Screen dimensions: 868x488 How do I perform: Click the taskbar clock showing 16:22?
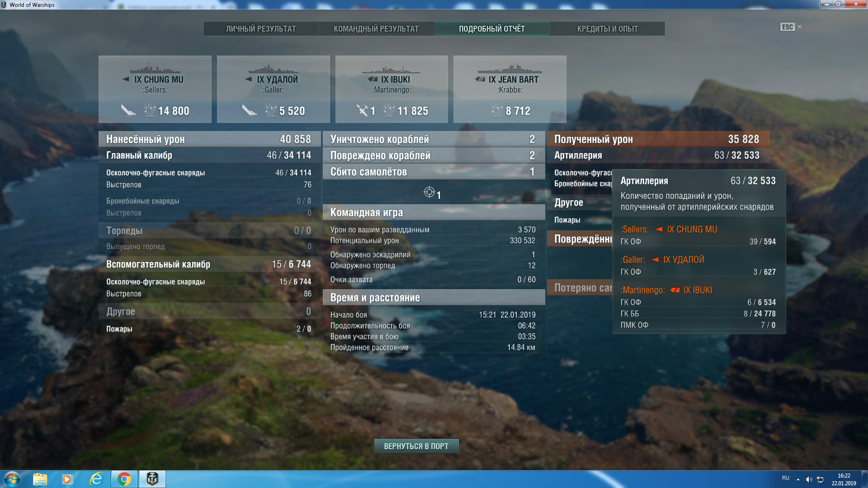pos(844,479)
